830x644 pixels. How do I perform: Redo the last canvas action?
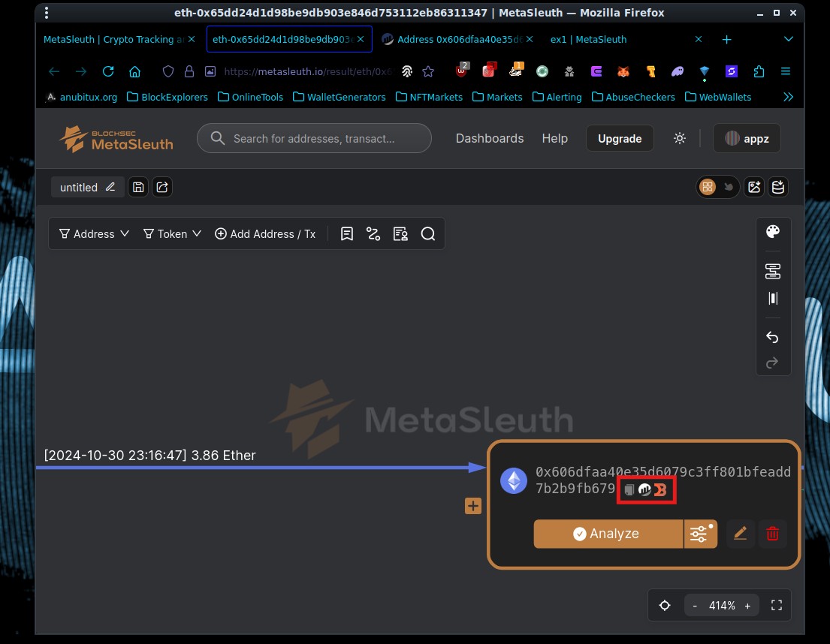click(773, 363)
